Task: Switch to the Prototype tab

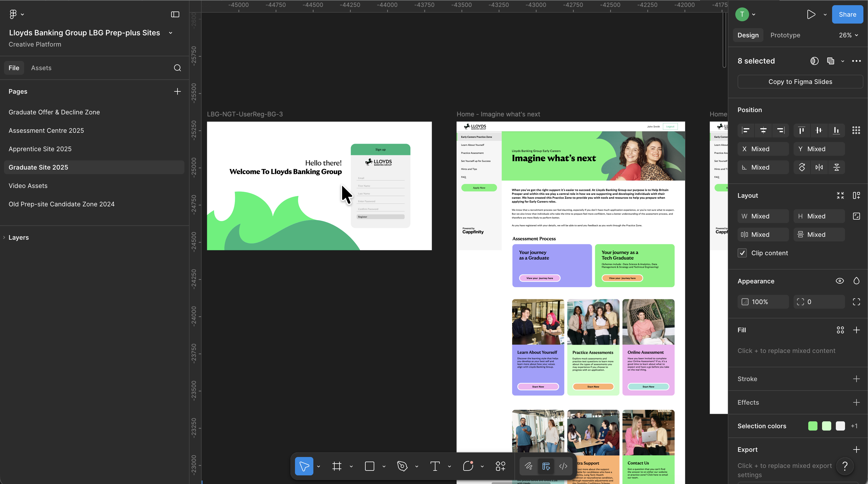Action: tap(785, 35)
